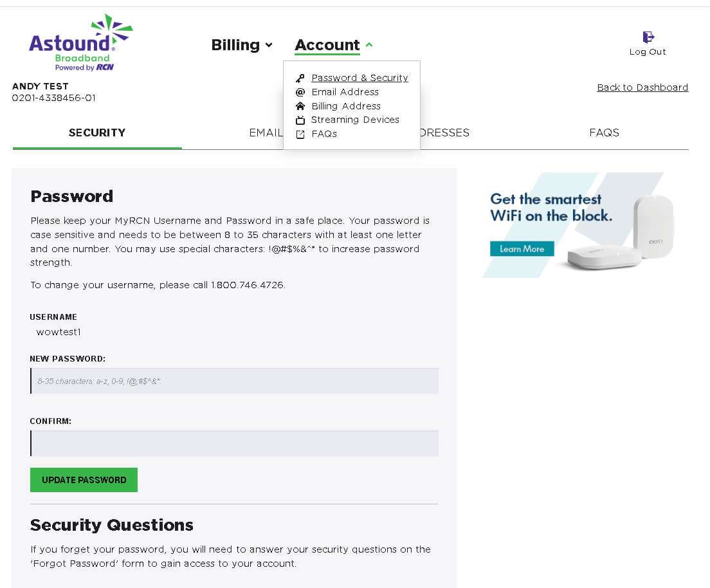Select the SECURITY tab
This screenshot has width=710, height=588.
(97, 133)
